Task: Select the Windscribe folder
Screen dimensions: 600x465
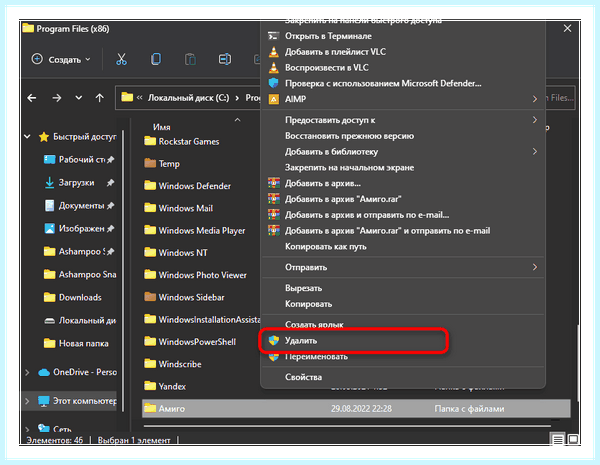Action: click(173, 364)
